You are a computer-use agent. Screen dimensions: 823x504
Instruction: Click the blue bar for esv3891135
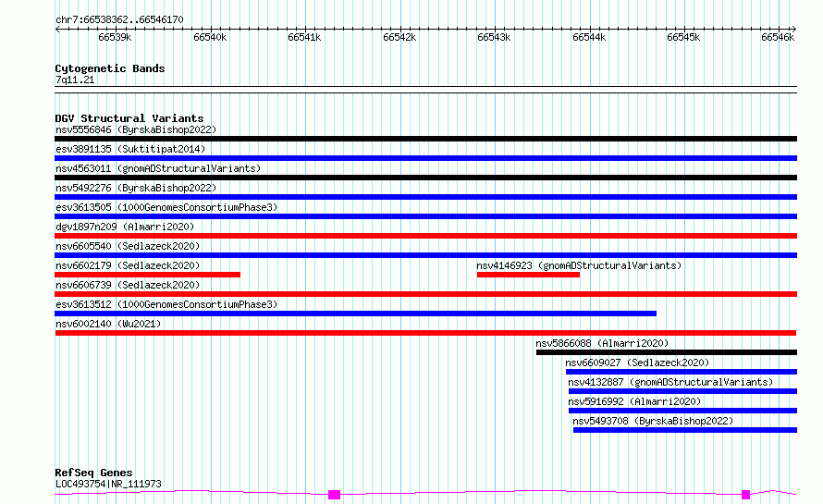coord(425,158)
